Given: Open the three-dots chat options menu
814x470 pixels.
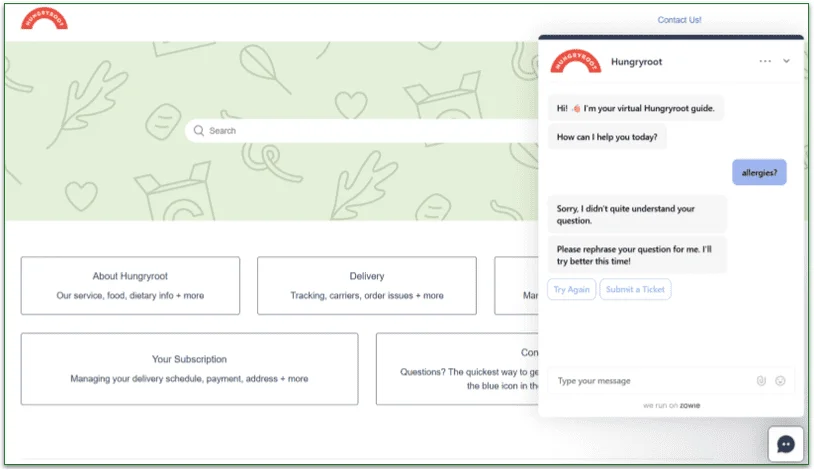Looking at the screenshot, I should [x=765, y=61].
